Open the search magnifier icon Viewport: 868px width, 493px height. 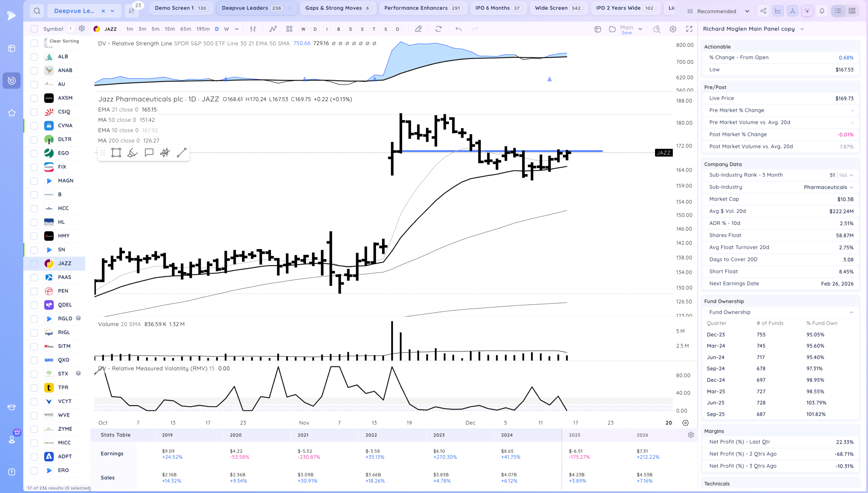pos(37,11)
